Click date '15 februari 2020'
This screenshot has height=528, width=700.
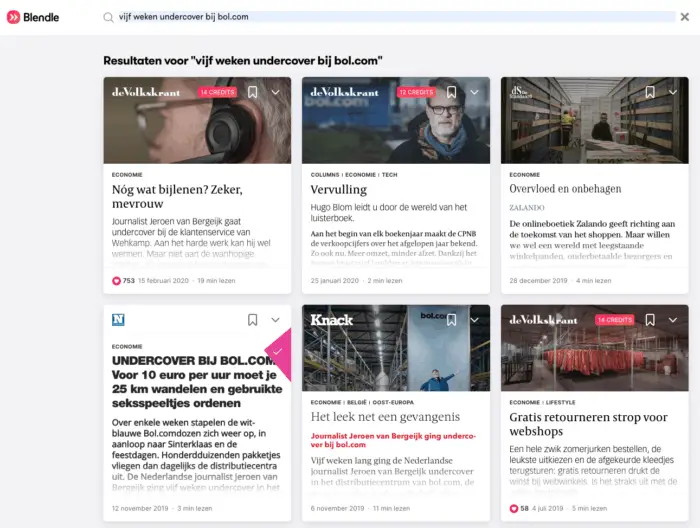(x=163, y=281)
